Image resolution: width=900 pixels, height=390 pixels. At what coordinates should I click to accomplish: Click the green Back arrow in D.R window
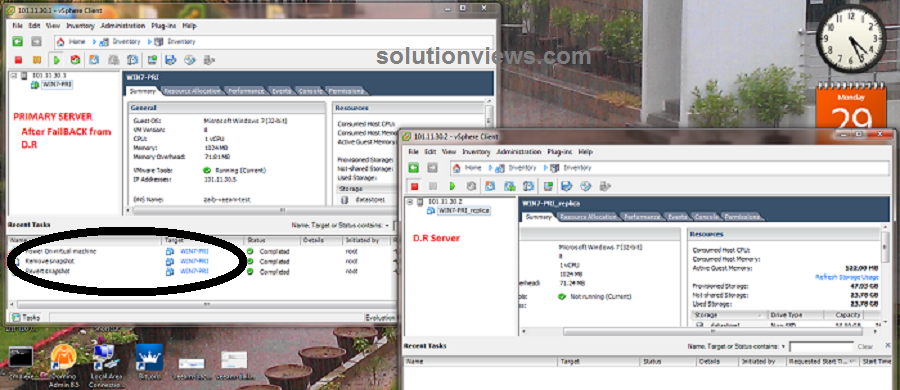[x=414, y=168]
